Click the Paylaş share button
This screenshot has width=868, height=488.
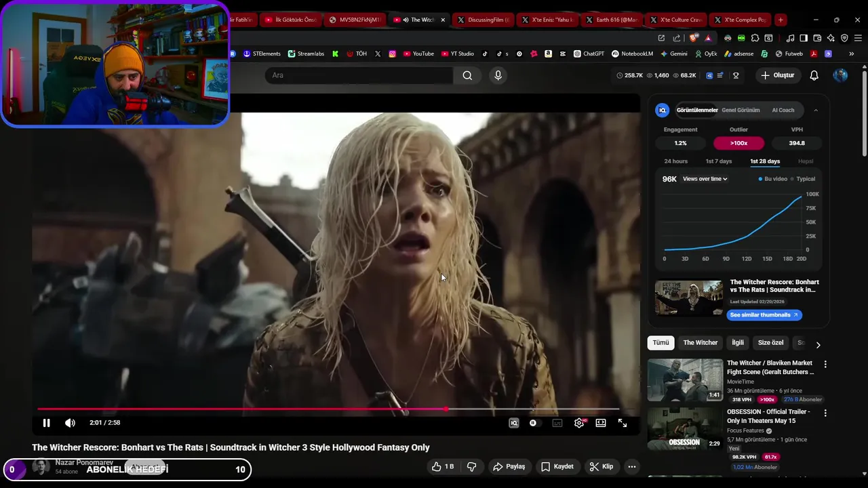click(x=509, y=466)
